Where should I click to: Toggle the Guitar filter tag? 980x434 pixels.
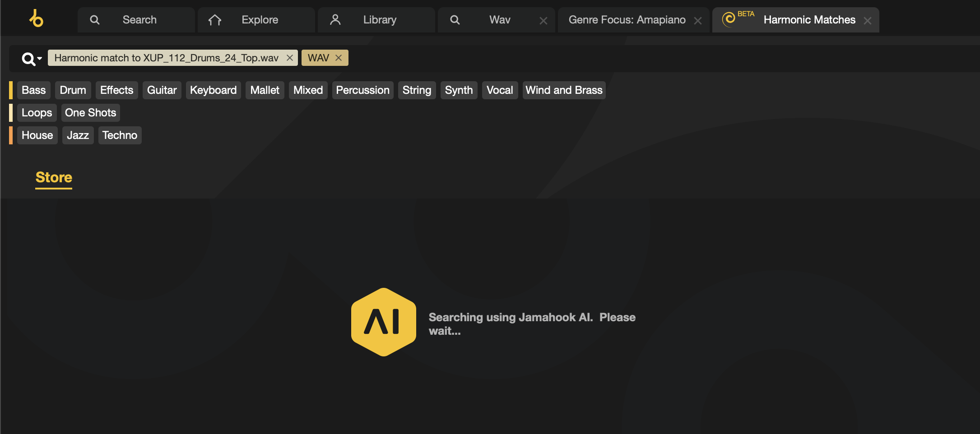[162, 90]
